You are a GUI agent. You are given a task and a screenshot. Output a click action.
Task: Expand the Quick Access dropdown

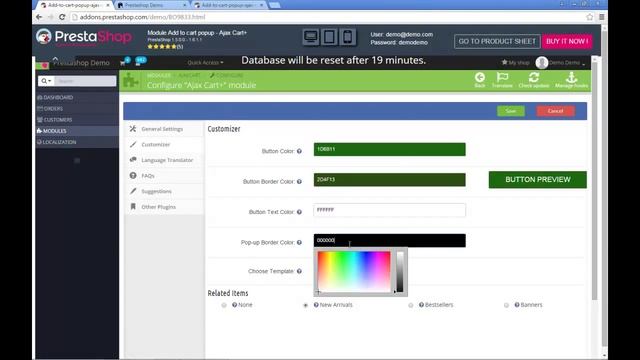[x=205, y=62]
